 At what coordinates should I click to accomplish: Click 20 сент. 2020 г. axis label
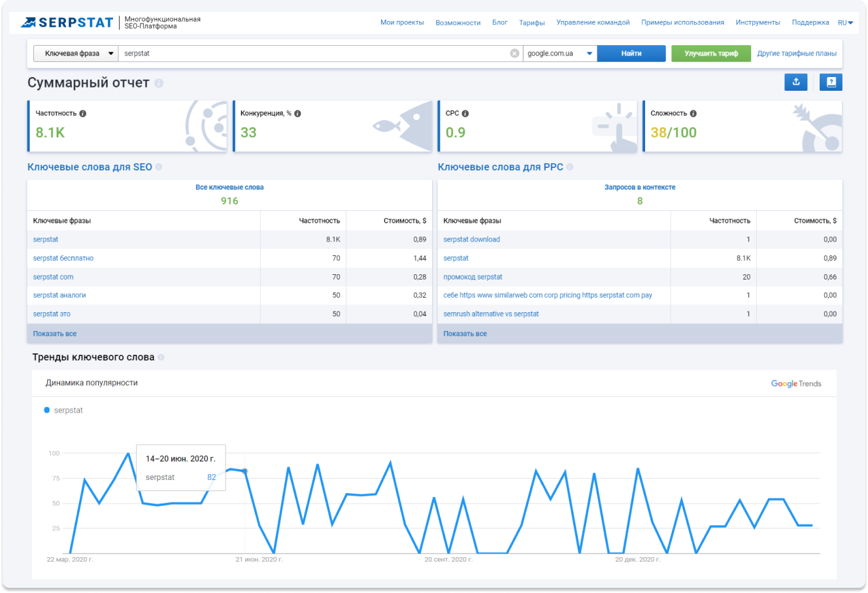pos(448,560)
